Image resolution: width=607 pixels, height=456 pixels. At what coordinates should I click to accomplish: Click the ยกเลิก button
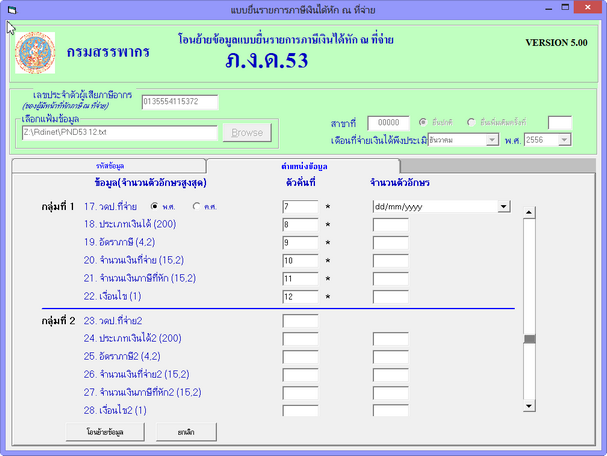pyautogui.click(x=186, y=432)
